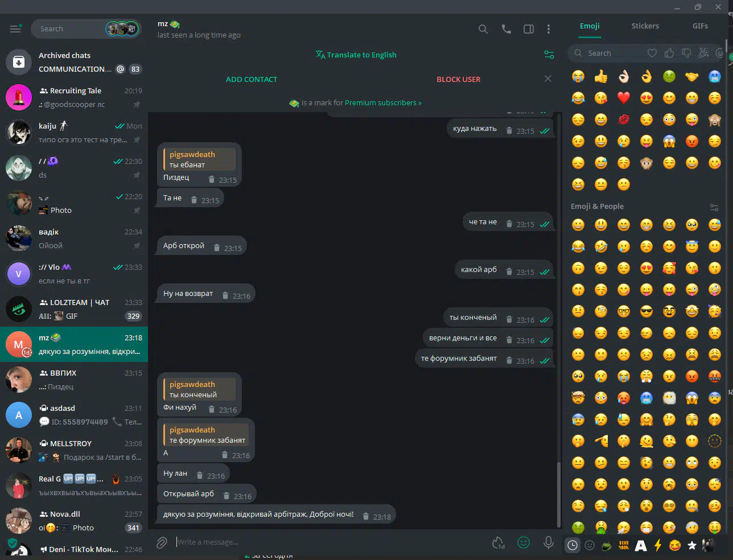The image size is (733, 560).
Task: Click the Write a message field
Action: (x=330, y=542)
